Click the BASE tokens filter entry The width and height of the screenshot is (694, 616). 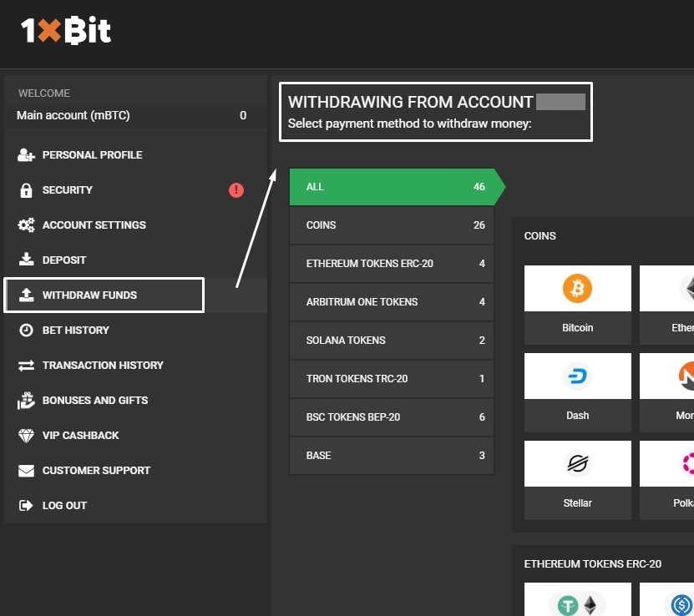[x=391, y=456]
